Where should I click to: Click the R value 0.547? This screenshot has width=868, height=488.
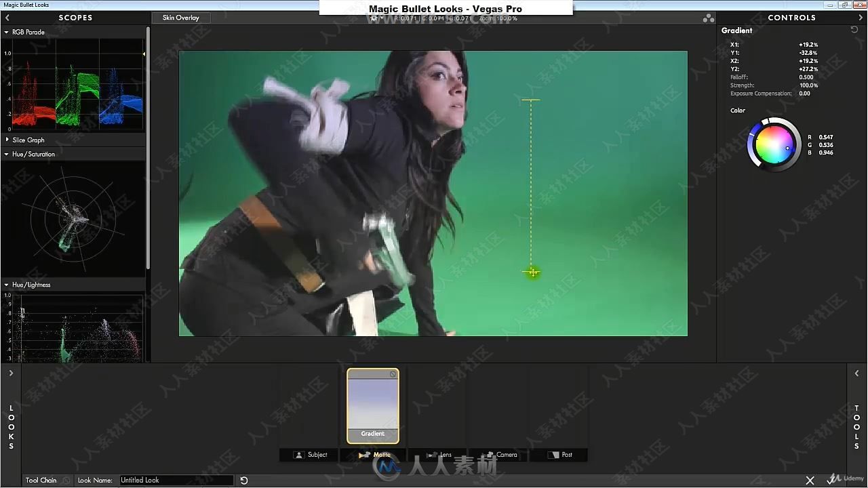click(826, 137)
